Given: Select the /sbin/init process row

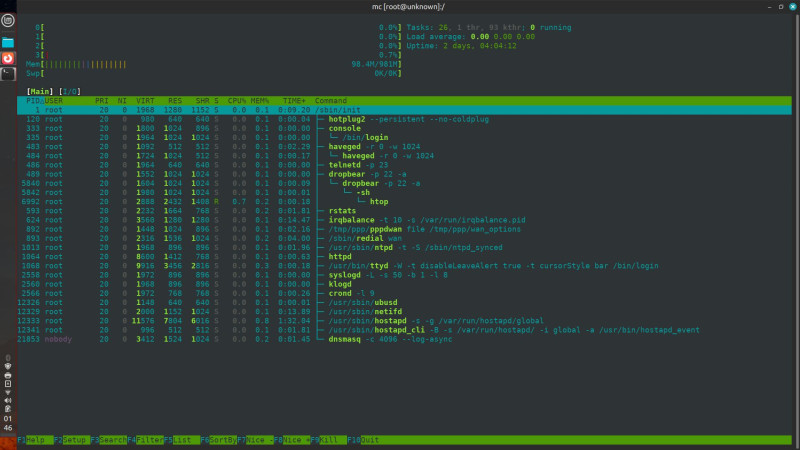Looking at the screenshot, I should click(404, 110).
